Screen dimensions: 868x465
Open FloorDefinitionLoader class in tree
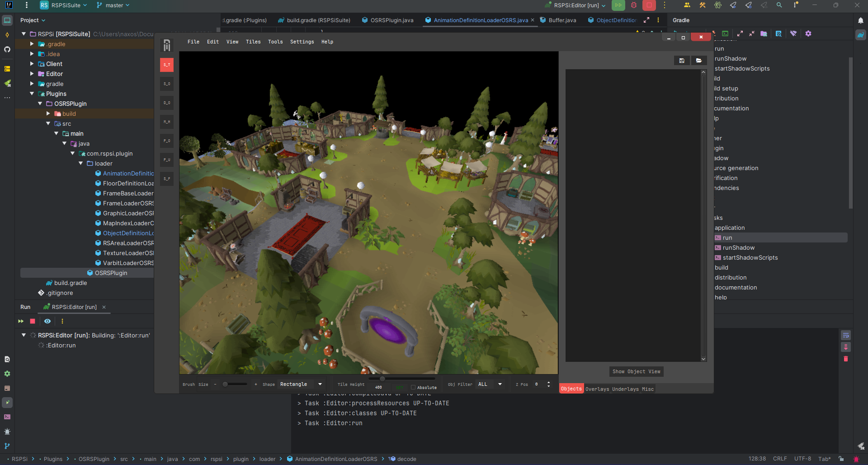[125, 183]
